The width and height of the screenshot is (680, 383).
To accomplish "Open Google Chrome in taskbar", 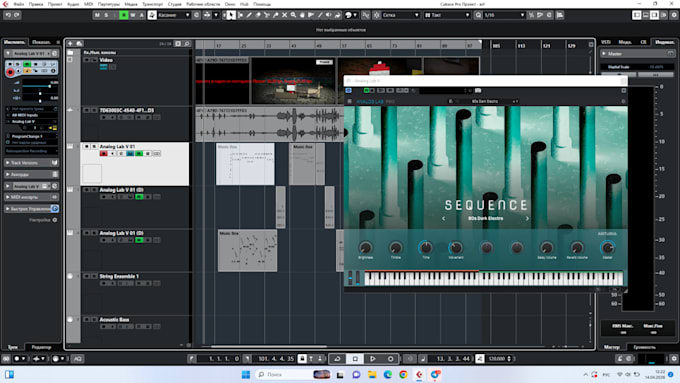I will (403, 374).
